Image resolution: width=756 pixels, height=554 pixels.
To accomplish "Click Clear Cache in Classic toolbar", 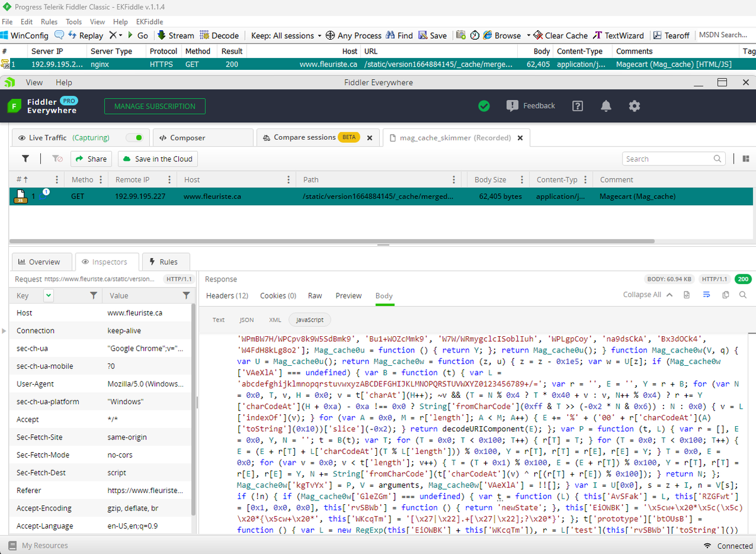I will pyautogui.click(x=561, y=35).
